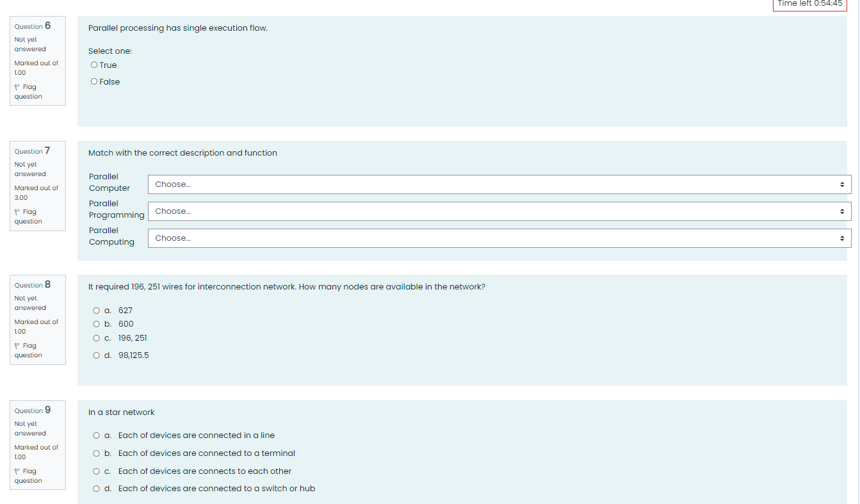Click the 'Question 6' heading
This screenshot has width=860, height=504.
click(33, 26)
